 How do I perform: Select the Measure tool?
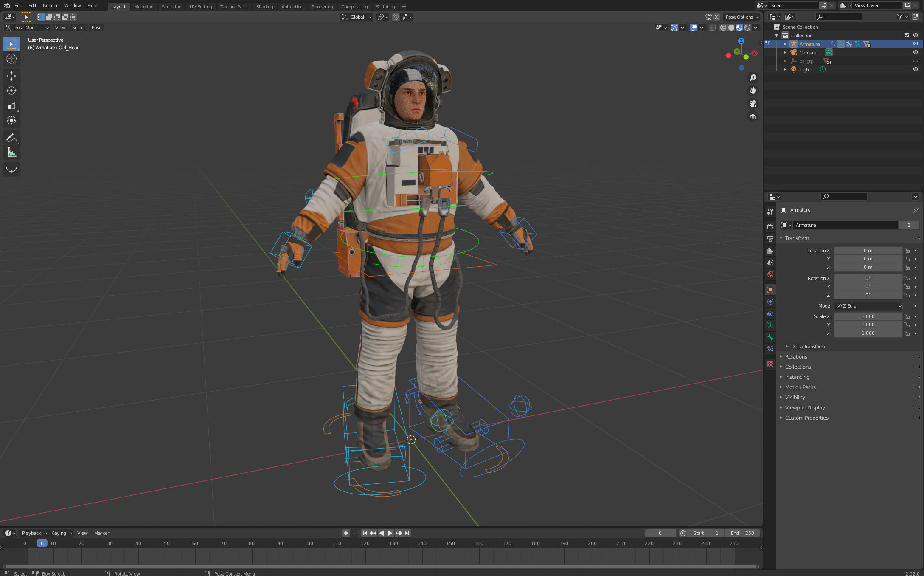click(x=11, y=152)
